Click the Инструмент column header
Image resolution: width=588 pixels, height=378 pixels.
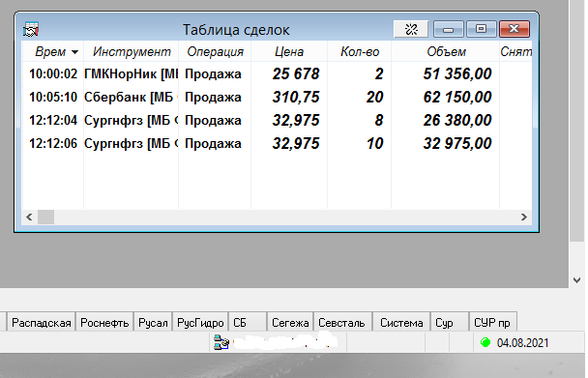pos(132,51)
